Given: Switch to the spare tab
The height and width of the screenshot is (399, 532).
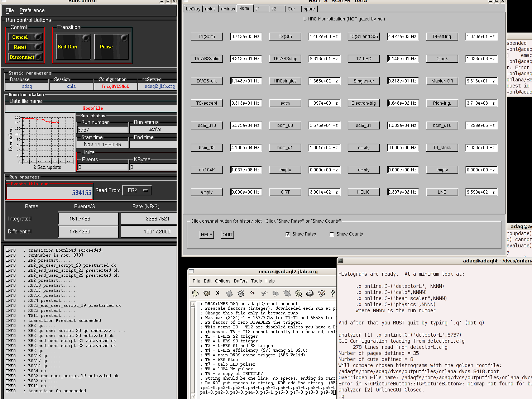Looking at the screenshot, I should click(x=309, y=9).
